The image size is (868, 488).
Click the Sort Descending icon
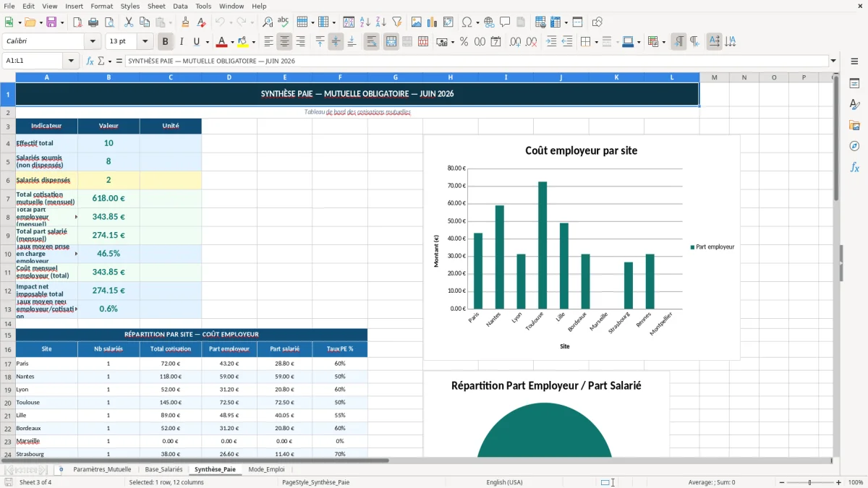[x=381, y=22]
